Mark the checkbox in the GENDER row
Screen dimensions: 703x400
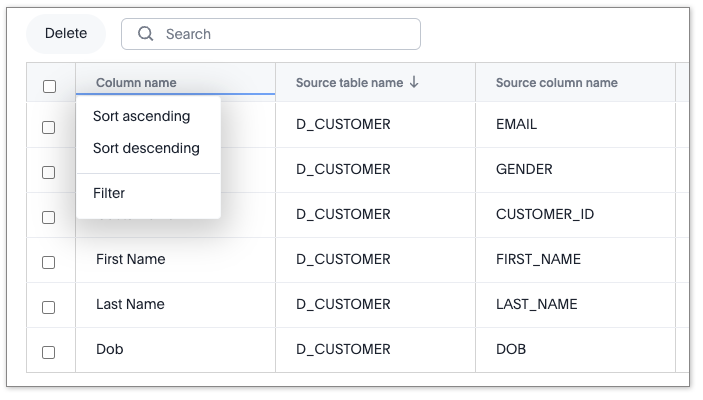point(49,172)
